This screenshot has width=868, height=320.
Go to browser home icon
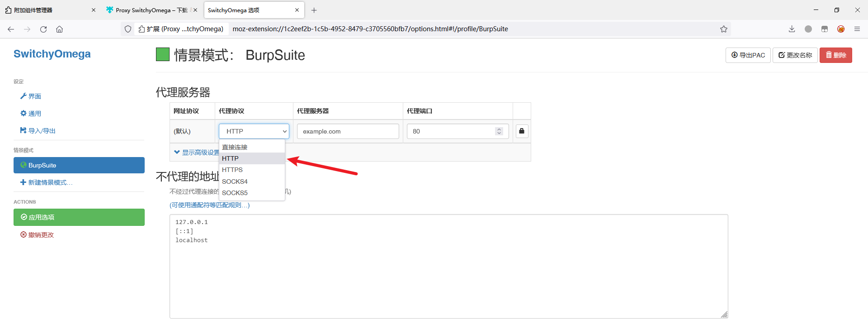click(x=59, y=29)
